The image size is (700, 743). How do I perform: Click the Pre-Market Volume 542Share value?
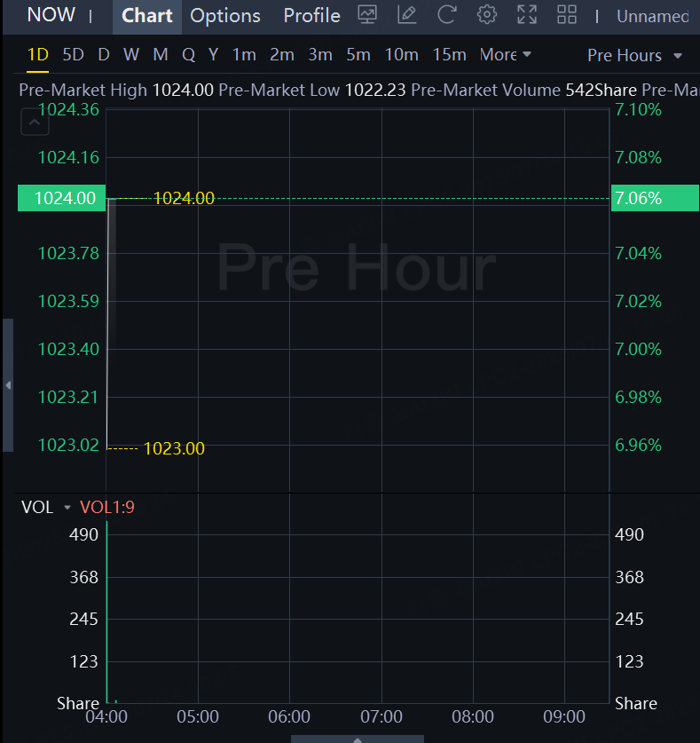pyautogui.click(x=601, y=90)
